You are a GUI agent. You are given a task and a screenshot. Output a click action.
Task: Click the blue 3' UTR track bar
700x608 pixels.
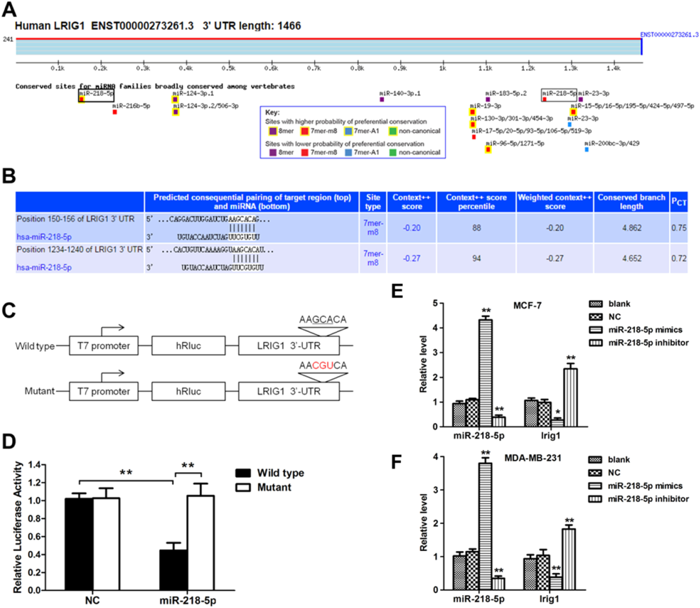coord(328,47)
